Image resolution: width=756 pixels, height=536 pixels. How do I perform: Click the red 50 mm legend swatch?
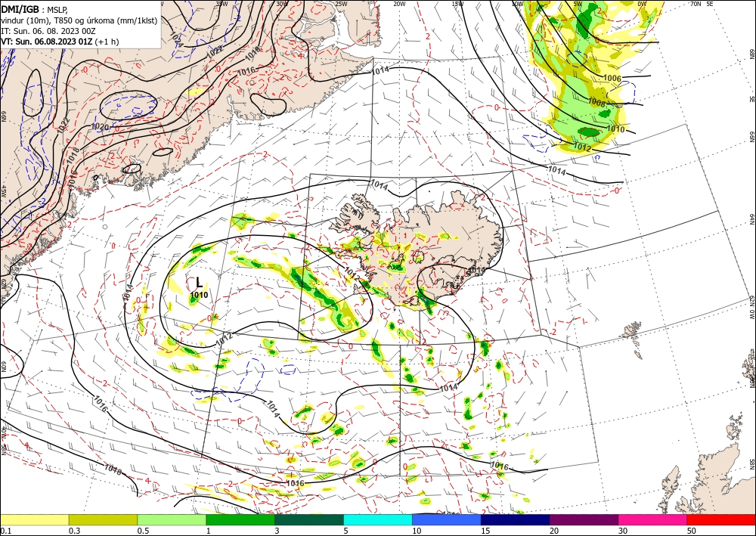(x=721, y=519)
